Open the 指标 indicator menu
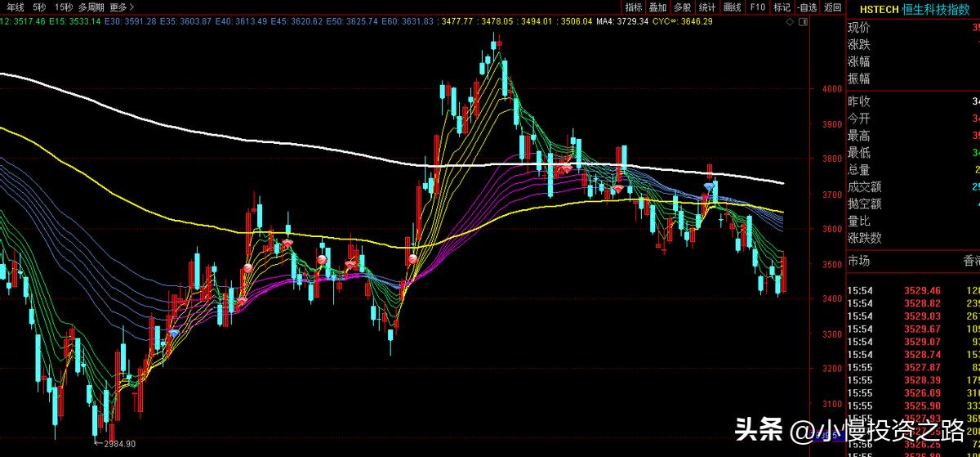This screenshot has width=980, height=457. click(x=634, y=7)
